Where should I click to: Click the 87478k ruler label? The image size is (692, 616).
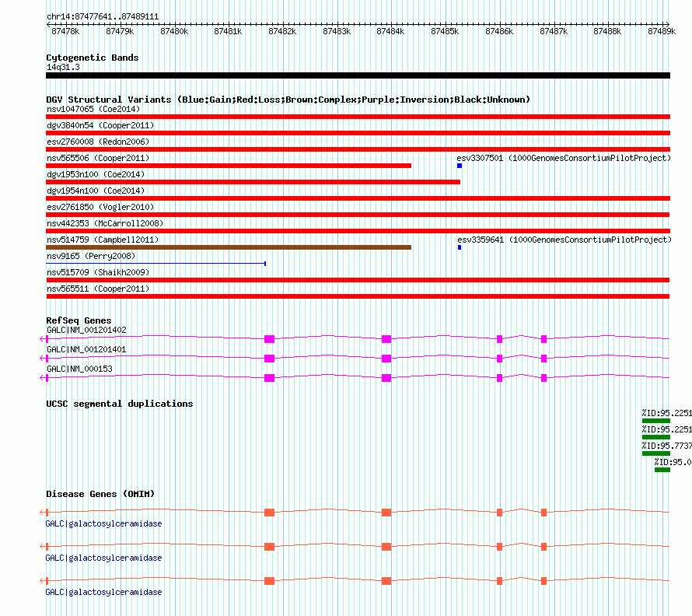click(65, 31)
